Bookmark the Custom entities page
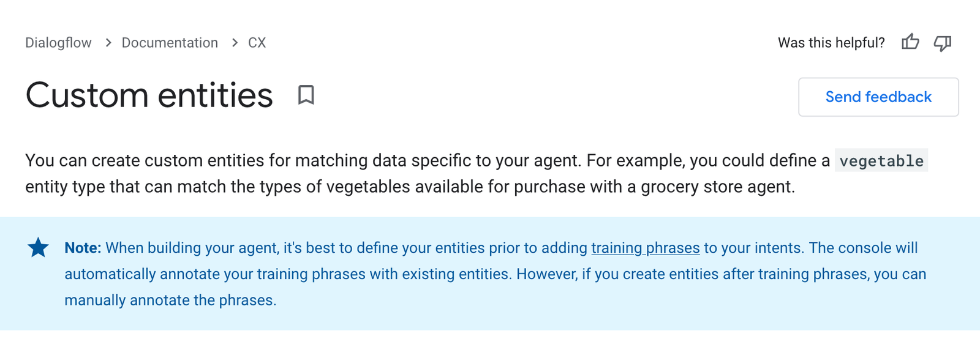980x350 pixels. [x=306, y=95]
